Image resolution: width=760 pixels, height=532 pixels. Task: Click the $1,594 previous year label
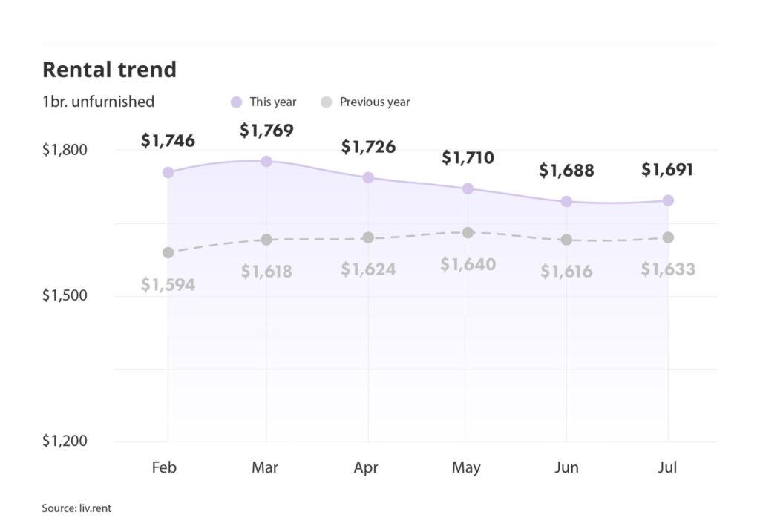168,284
